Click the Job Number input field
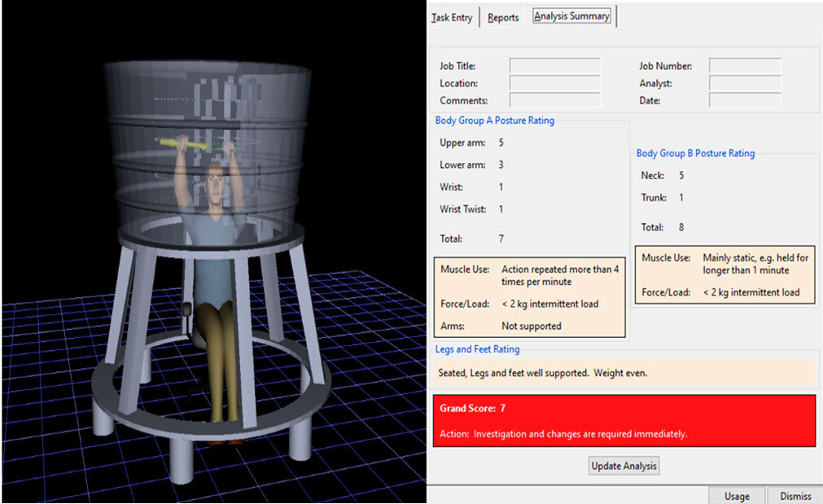This screenshot has width=823, height=504. pos(745,66)
